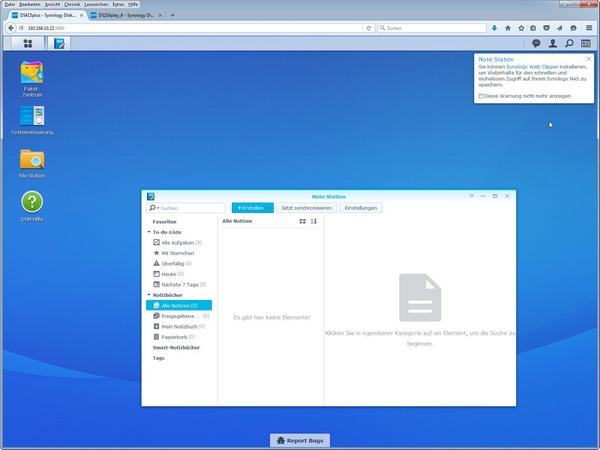The height and width of the screenshot is (450, 600).
Task: Open the Lesezeichen menu
Action: pos(96,4)
